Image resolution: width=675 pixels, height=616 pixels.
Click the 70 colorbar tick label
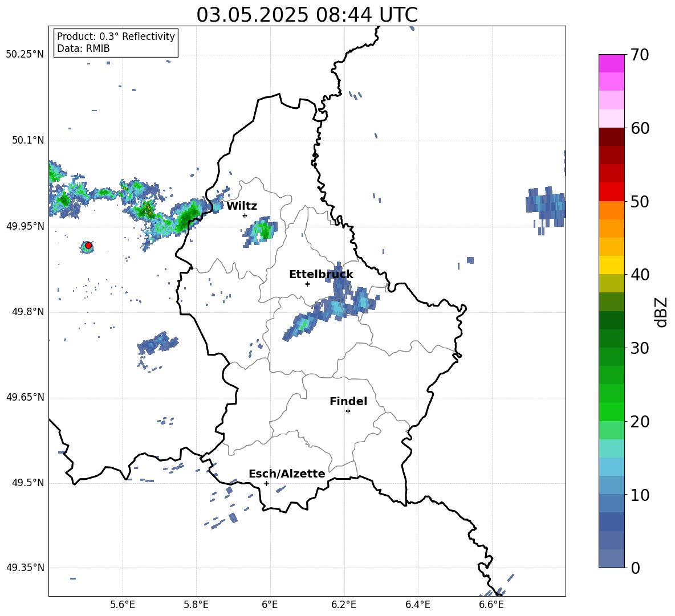640,55
